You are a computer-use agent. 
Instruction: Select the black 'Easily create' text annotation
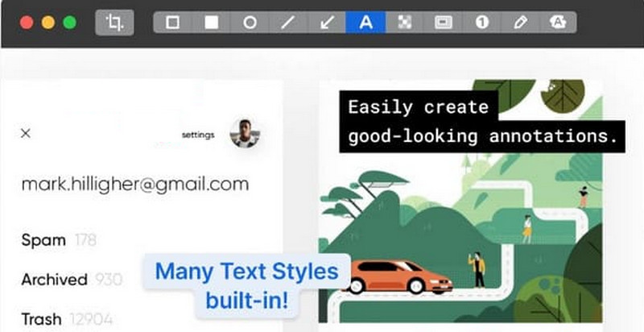481,122
